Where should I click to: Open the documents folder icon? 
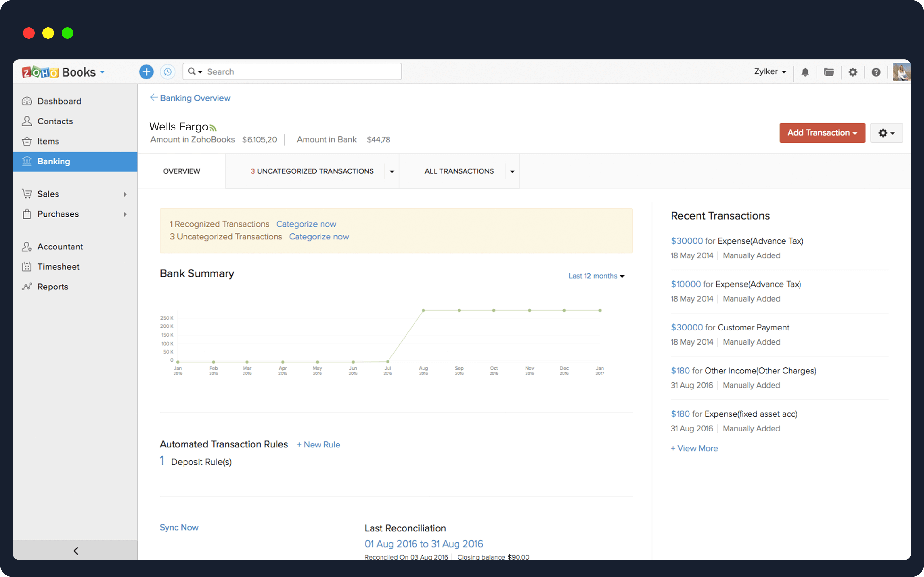[x=828, y=72]
